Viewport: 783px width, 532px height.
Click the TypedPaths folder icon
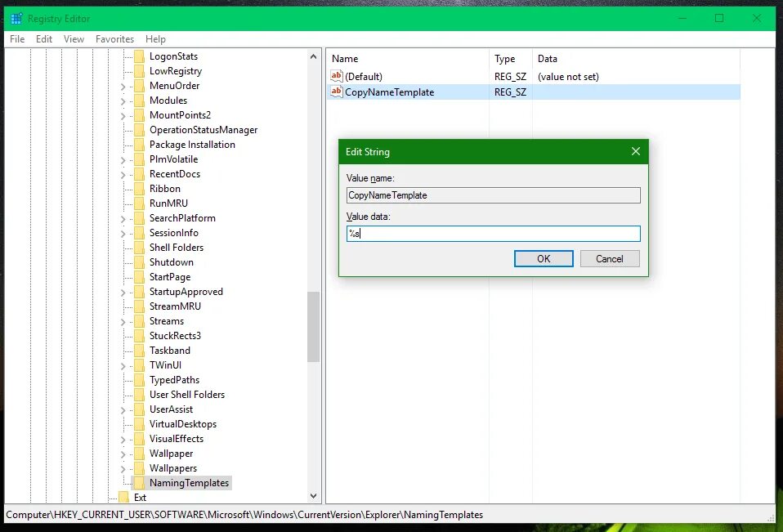139,380
